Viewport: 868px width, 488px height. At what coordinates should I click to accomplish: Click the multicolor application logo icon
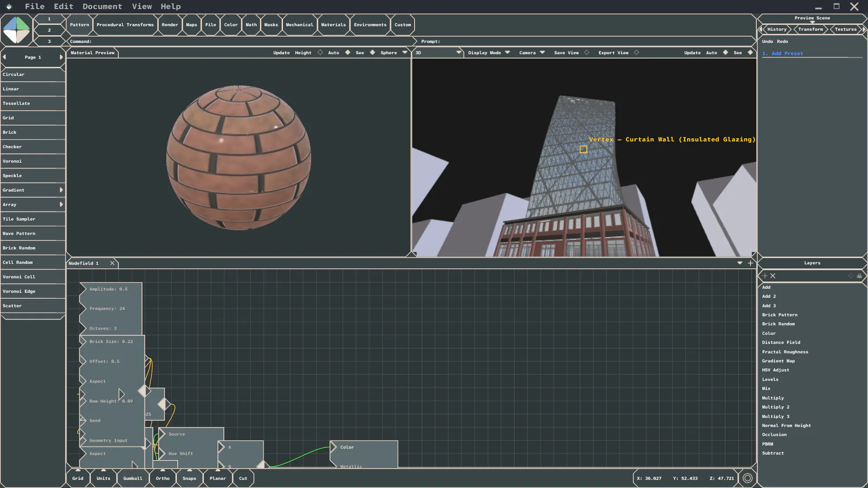tap(16, 30)
